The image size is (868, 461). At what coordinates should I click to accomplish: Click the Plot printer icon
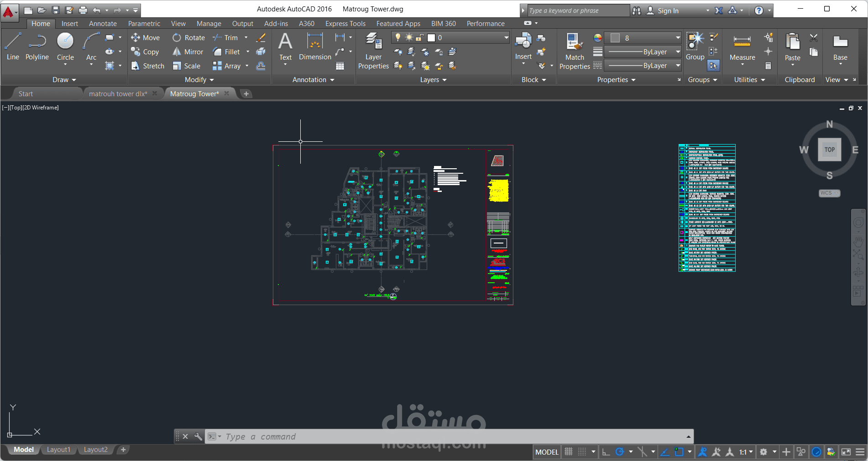[83, 10]
